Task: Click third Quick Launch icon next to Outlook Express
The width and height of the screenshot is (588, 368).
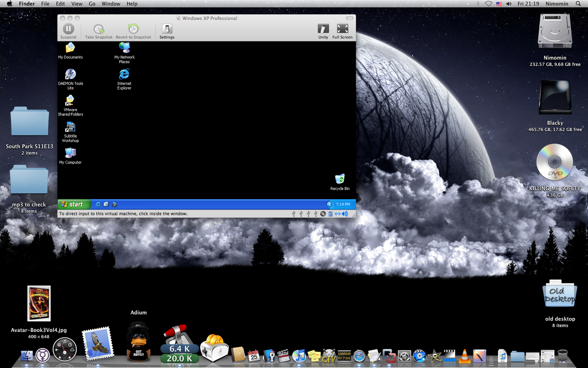Action: click(x=114, y=204)
